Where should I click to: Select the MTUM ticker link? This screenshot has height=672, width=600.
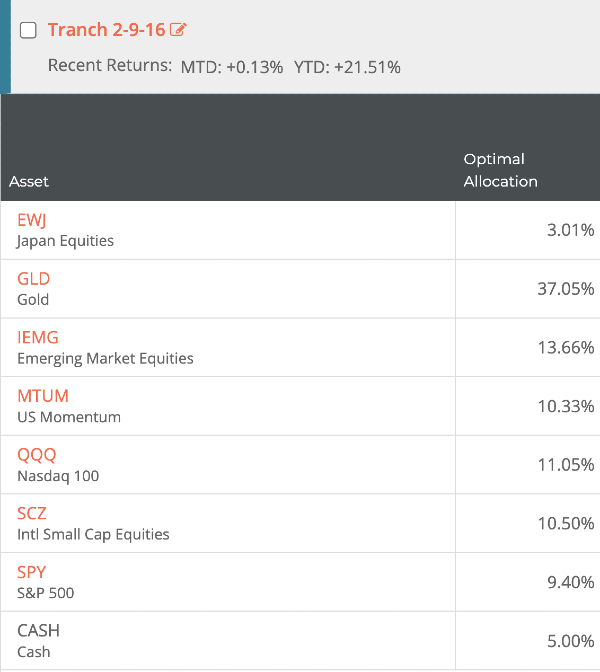[43, 396]
